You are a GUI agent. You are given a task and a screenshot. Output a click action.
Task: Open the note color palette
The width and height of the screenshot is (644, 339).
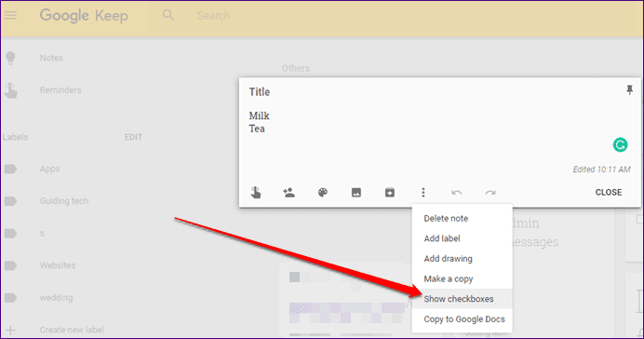323,192
